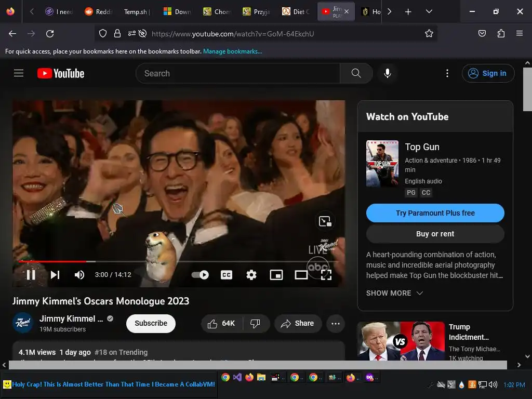Screen dimensions: 532x399
Task: Click Manage bookmarks link
Action: click(x=232, y=51)
